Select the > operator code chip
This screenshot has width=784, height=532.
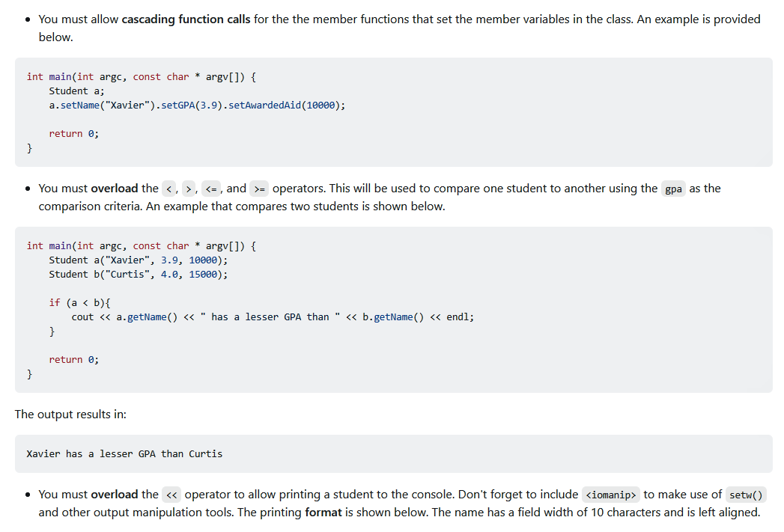[x=189, y=189]
